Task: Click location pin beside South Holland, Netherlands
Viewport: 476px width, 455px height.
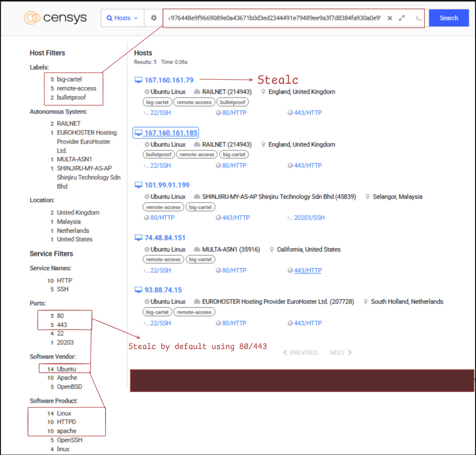Action: coord(366,302)
